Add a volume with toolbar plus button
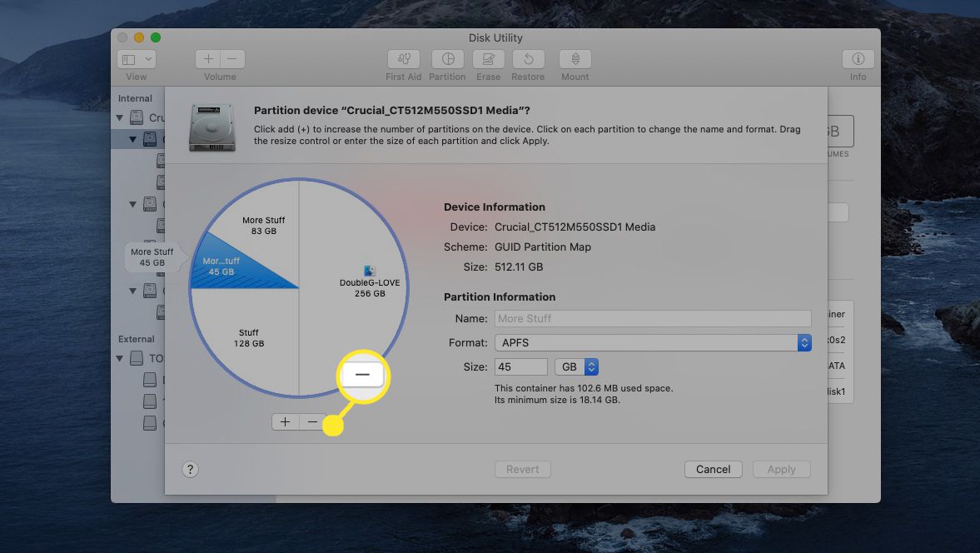 pos(208,60)
